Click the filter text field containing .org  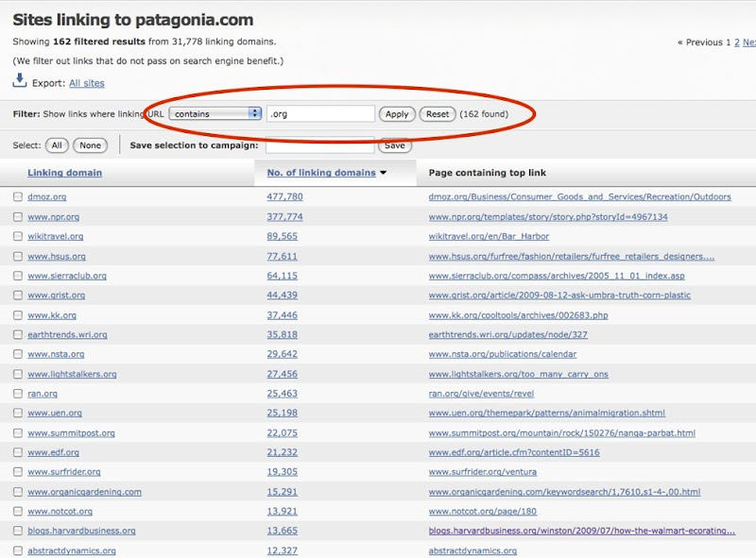[x=320, y=113]
